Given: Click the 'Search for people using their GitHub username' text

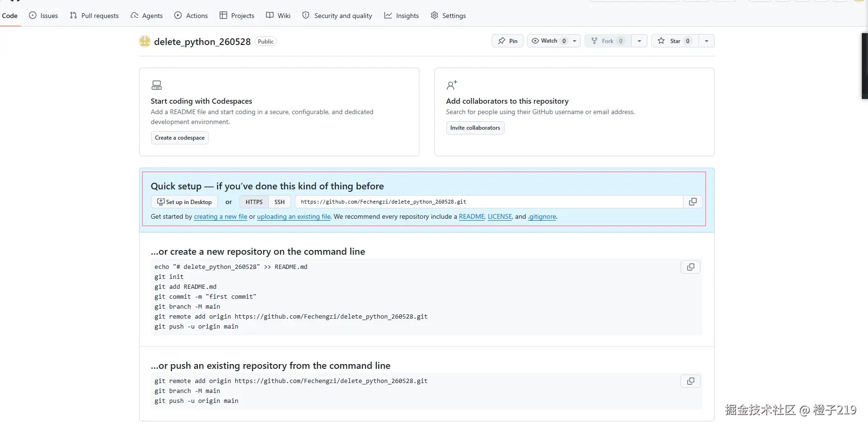Looking at the screenshot, I should click(x=540, y=112).
